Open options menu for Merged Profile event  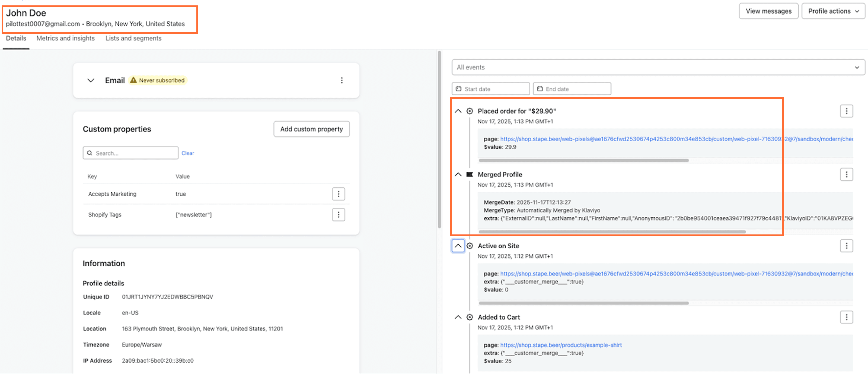[846, 174]
